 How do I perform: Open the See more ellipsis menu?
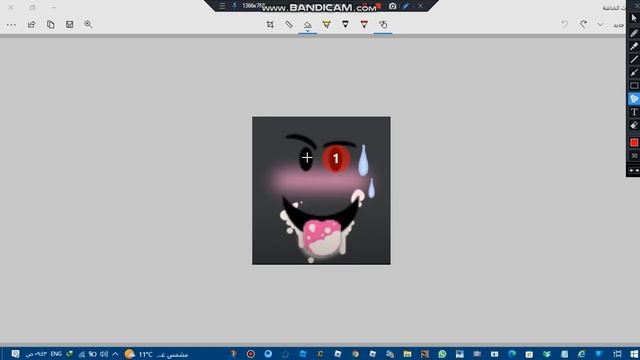click(11, 25)
